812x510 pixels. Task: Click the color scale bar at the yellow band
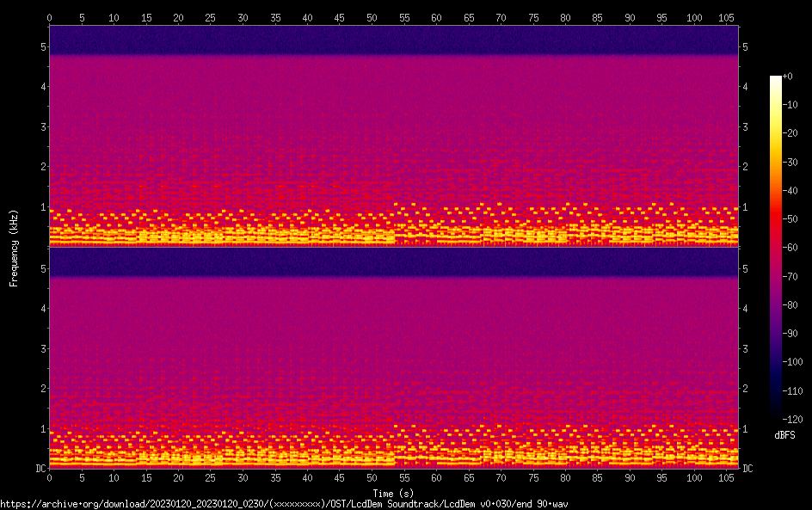(x=776, y=129)
